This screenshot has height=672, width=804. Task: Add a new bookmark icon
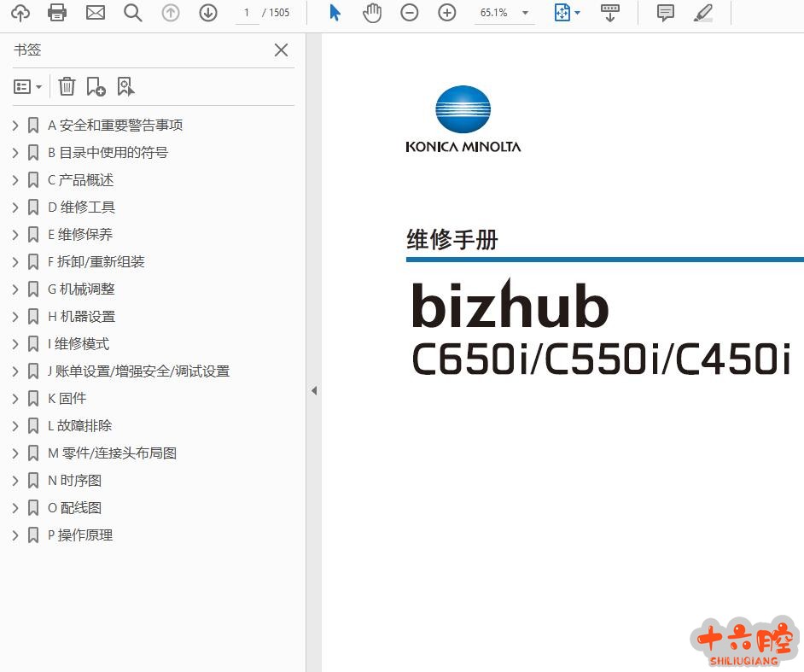coord(96,86)
